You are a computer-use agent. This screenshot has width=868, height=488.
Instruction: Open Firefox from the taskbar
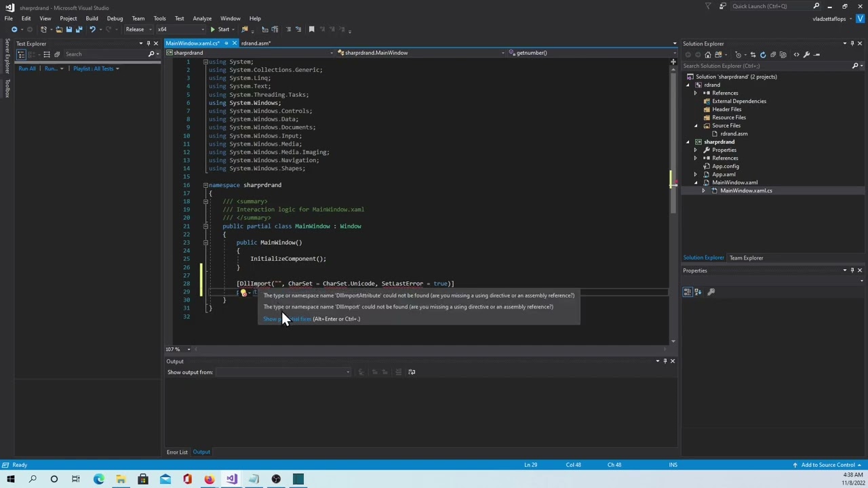coord(209,479)
